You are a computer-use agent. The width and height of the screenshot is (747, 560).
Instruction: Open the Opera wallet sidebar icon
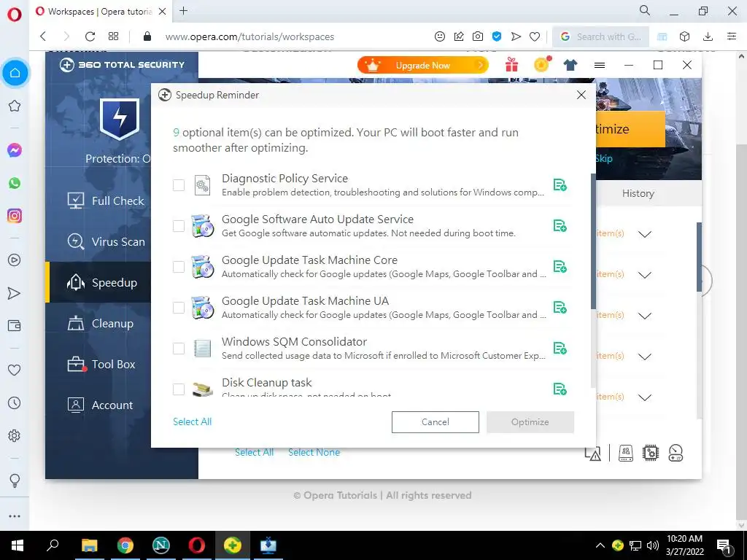(15, 326)
